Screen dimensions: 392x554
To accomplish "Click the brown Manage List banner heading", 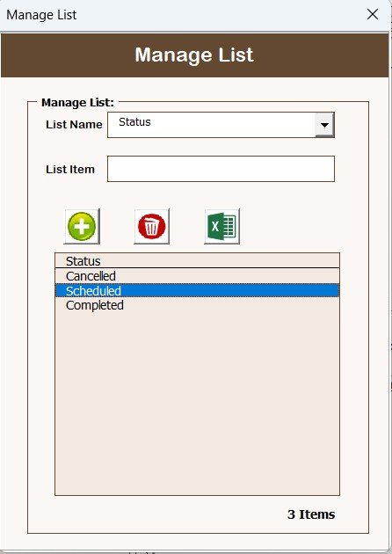I will [194, 55].
